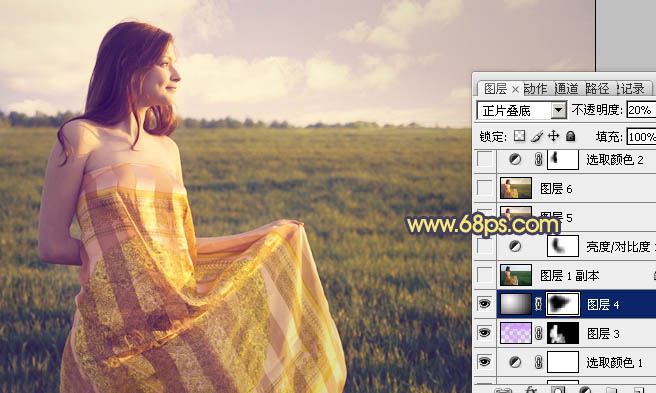
Task: Select layer named 选取颜色 2
Action: (615, 159)
